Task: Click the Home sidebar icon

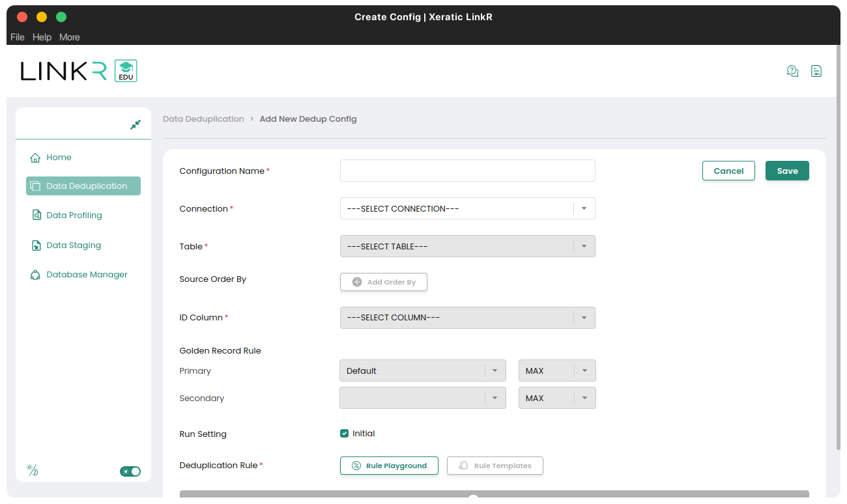Action: coord(36,158)
